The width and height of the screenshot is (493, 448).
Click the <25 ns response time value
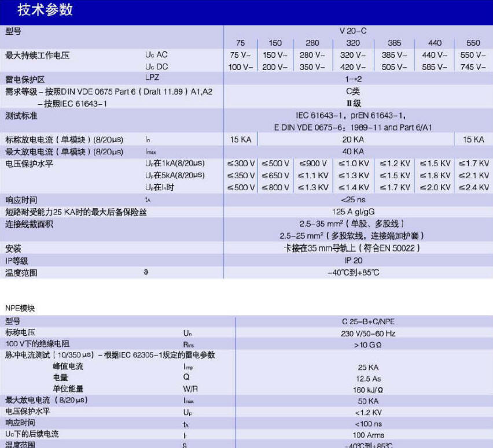[x=353, y=199]
